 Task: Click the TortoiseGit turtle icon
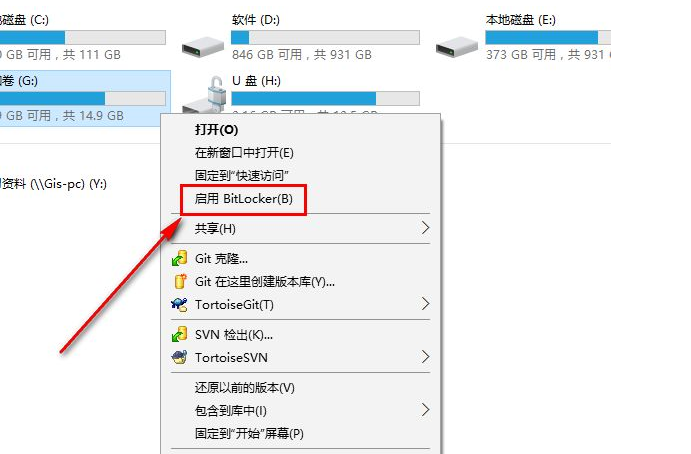coord(179,304)
